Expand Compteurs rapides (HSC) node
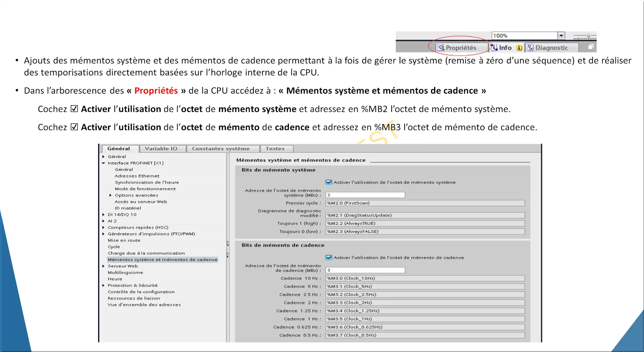The image size is (644, 352). (103, 228)
